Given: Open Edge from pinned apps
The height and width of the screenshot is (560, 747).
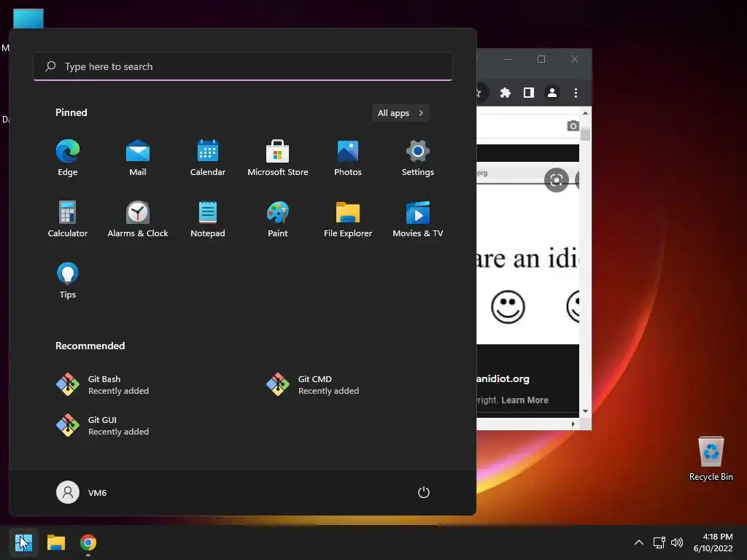Looking at the screenshot, I should (x=68, y=158).
